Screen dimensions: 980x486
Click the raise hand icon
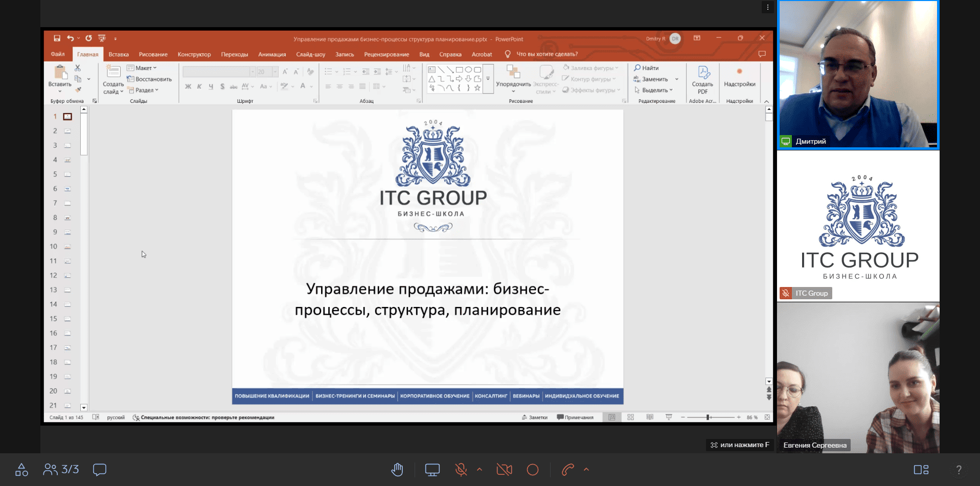(397, 470)
